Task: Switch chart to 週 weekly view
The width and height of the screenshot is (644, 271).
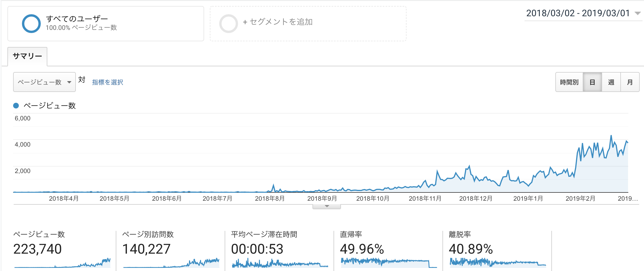Action: [x=611, y=82]
